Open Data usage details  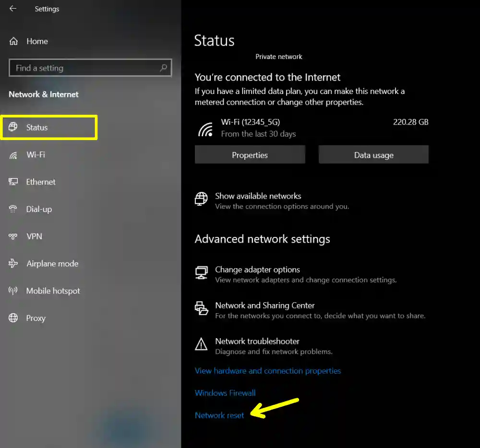coord(373,154)
